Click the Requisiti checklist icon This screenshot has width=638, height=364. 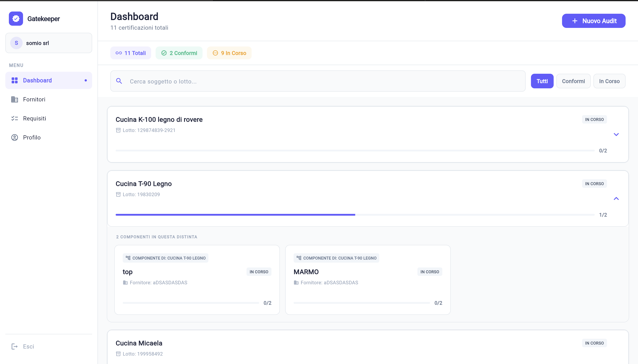14,118
